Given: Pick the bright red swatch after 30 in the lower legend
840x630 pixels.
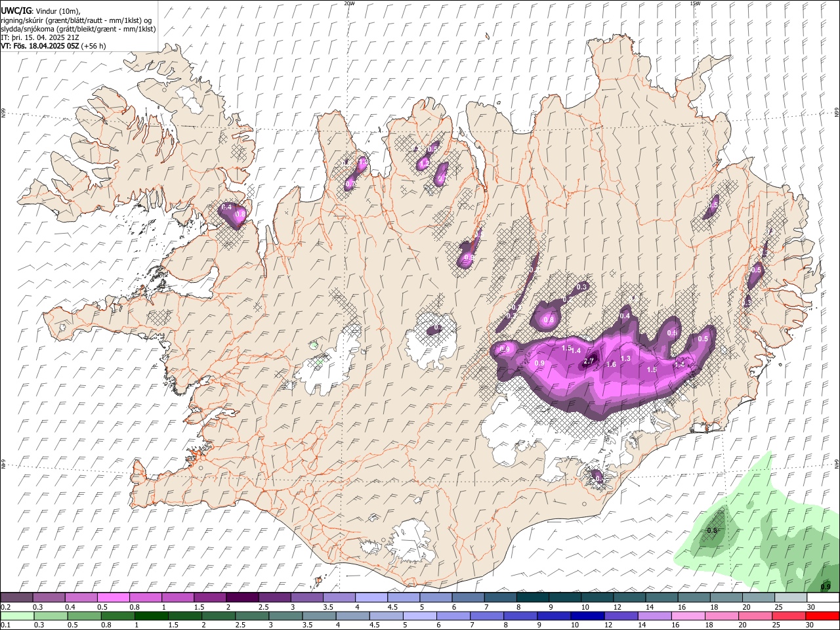Looking at the screenshot, I should [822, 616].
